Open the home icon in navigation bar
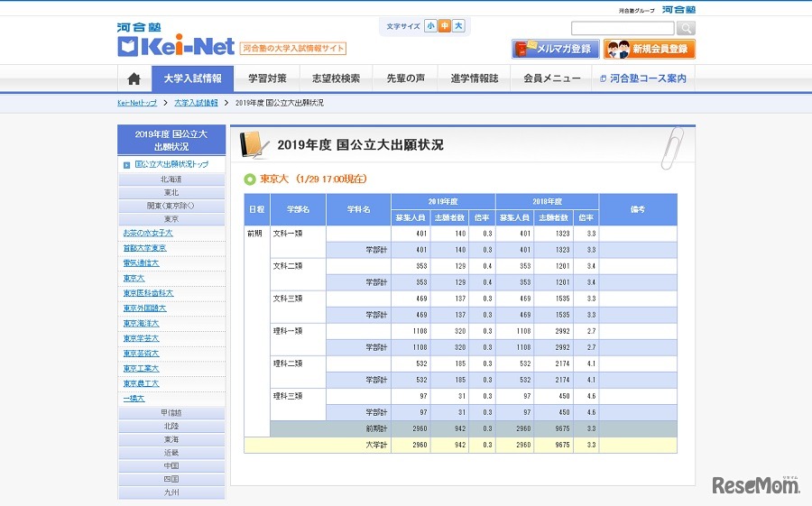The width and height of the screenshot is (812, 506). click(134, 78)
